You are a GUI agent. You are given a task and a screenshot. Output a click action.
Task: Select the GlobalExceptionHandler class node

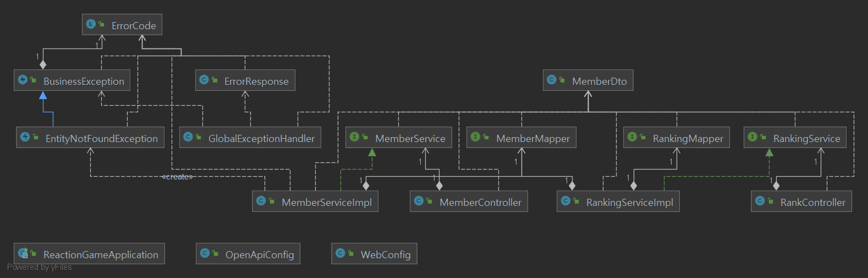(250, 138)
